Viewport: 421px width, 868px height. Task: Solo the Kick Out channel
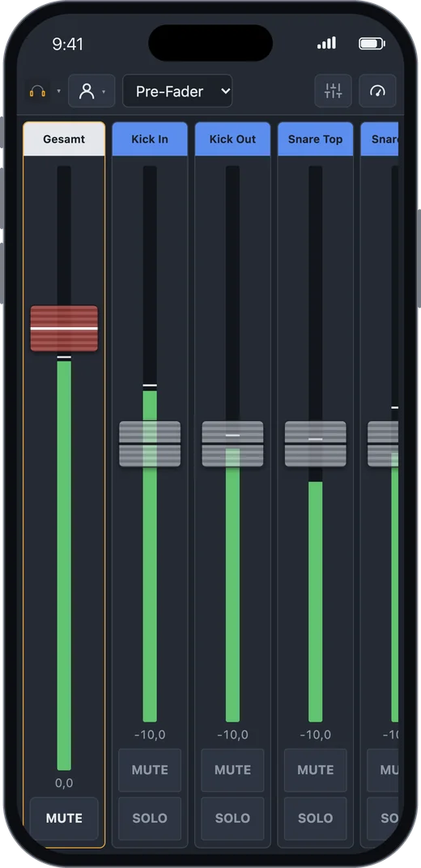point(232,818)
